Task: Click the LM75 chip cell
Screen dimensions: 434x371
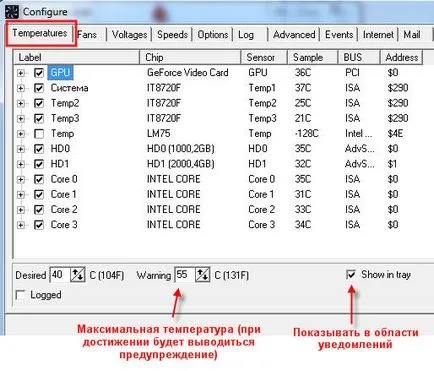Action: click(159, 134)
